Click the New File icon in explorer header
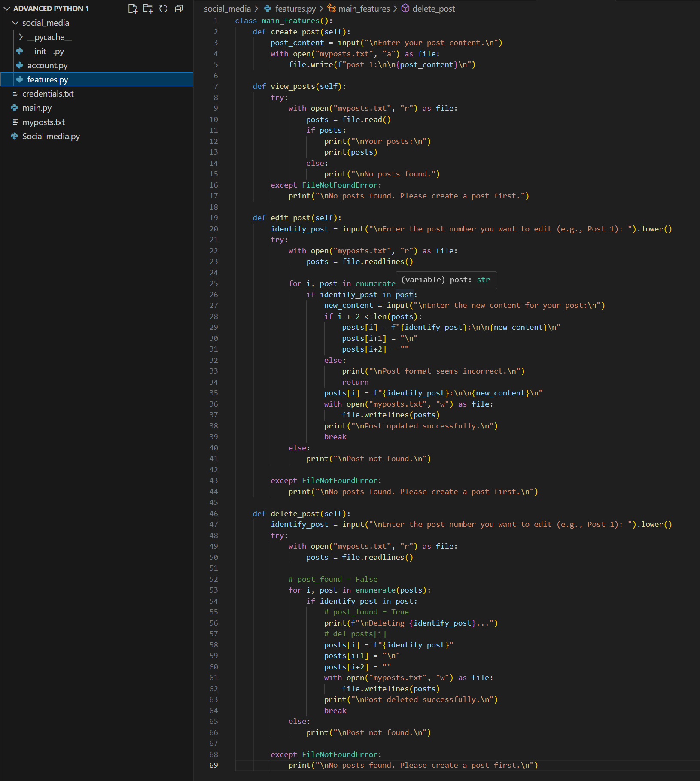This screenshot has height=781, width=700. 133,9
